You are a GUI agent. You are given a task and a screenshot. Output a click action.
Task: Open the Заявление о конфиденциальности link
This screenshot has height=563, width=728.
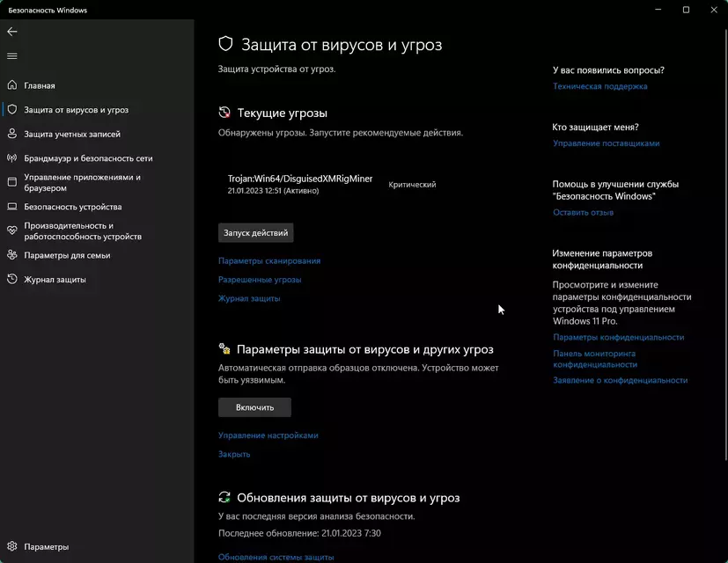coord(621,380)
